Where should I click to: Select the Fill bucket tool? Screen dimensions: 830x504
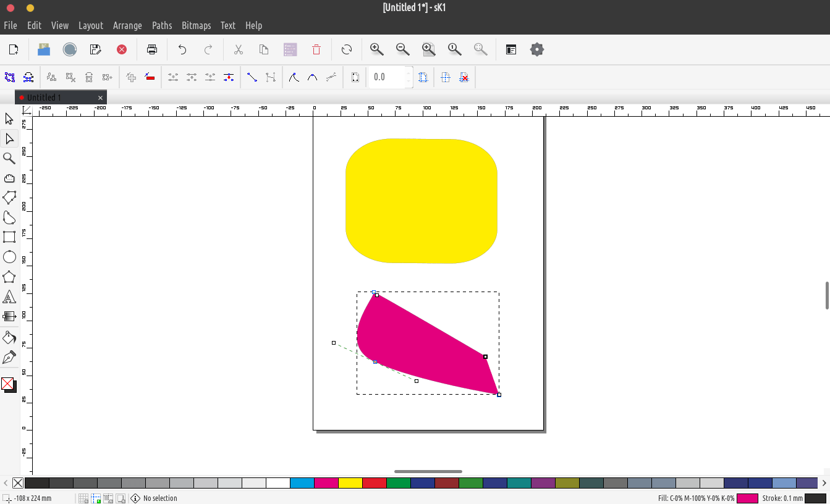[9, 337]
